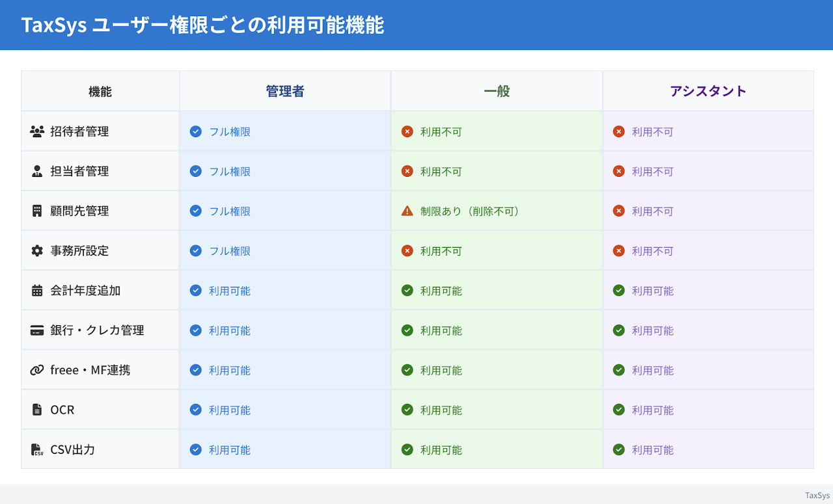
Task: Click the freee・MF連携 row label
Action: coord(90,370)
